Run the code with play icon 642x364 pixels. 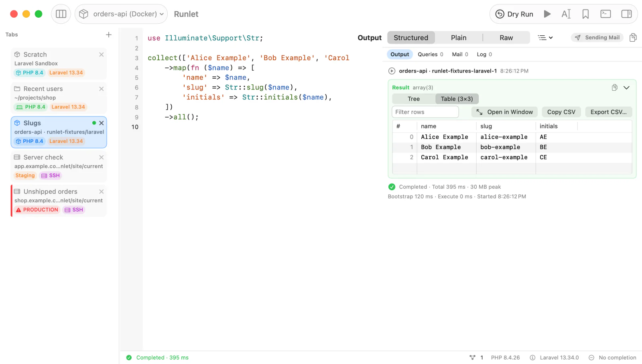[547, 14]
